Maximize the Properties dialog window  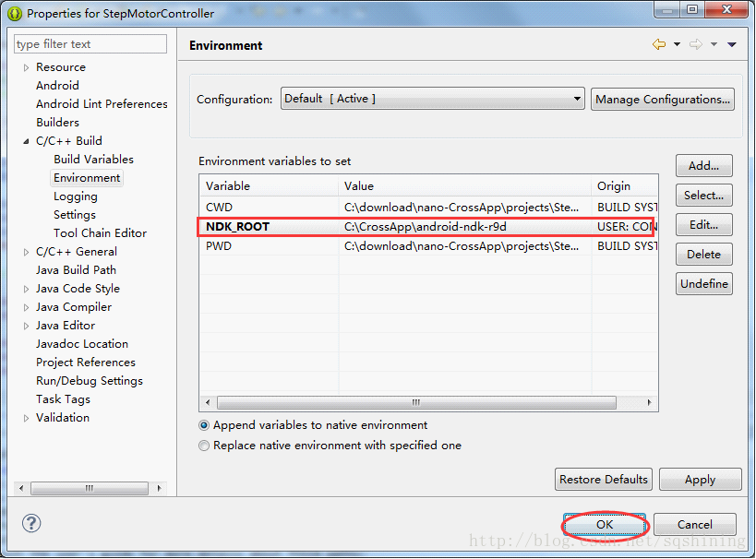(692, 9)
